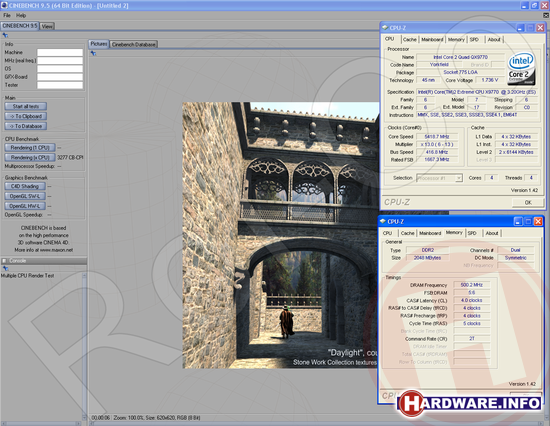Image resolution: width=550 pixels, height=426 pixels.
Task: Click the lower CPU-Z title bar icon
Action: 383,221
